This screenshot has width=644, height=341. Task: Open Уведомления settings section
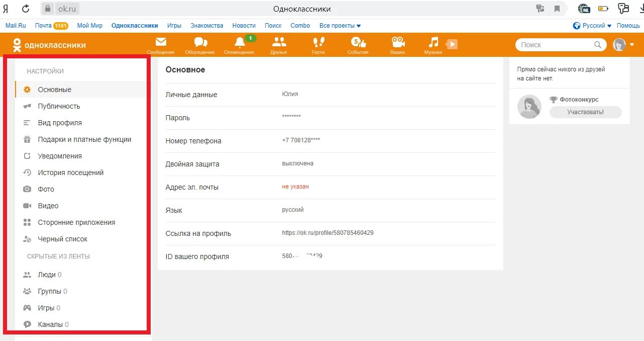tap(80, 156)
